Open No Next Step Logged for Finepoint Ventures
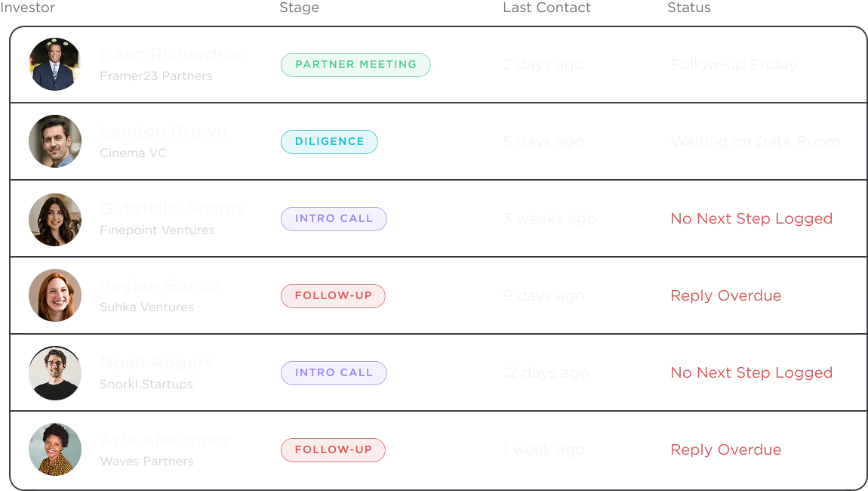Viewport: 868px width, 491px height. tap(751, 219)
